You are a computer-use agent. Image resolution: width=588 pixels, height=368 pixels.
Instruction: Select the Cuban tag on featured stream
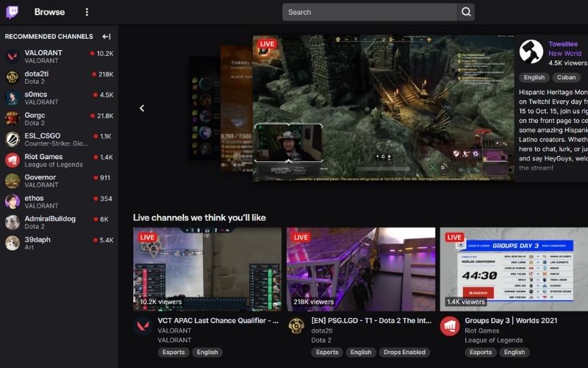click(x=566, y=77)
